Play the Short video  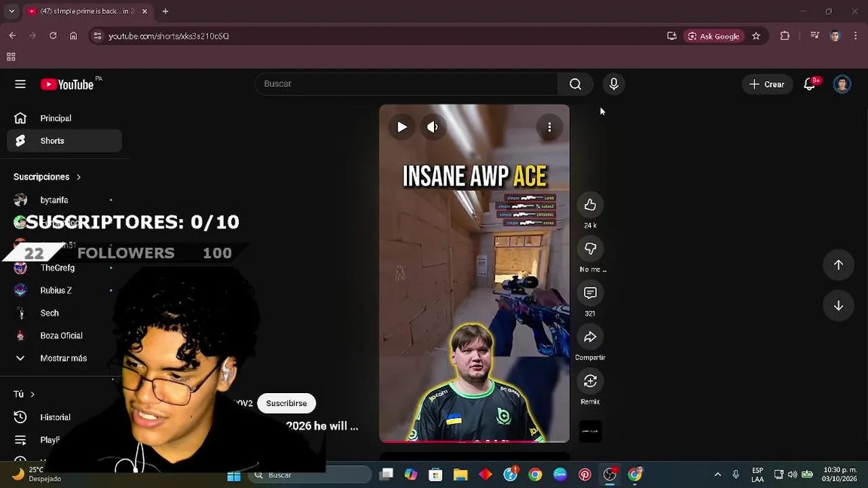point(402,127)
